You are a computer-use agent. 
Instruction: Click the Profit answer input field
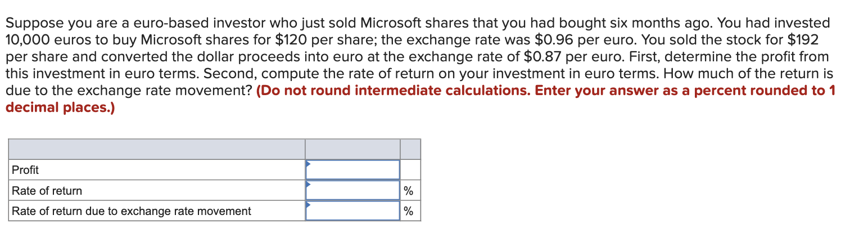352,169
